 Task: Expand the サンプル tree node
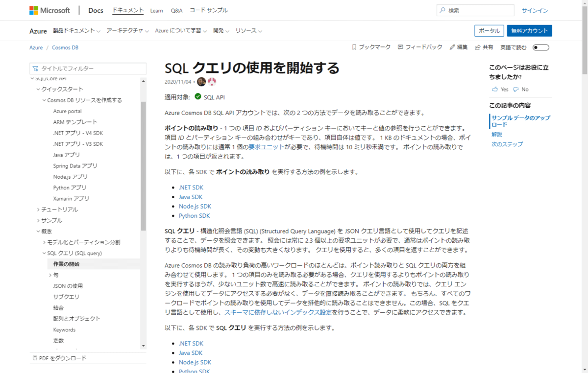(38, 220)
